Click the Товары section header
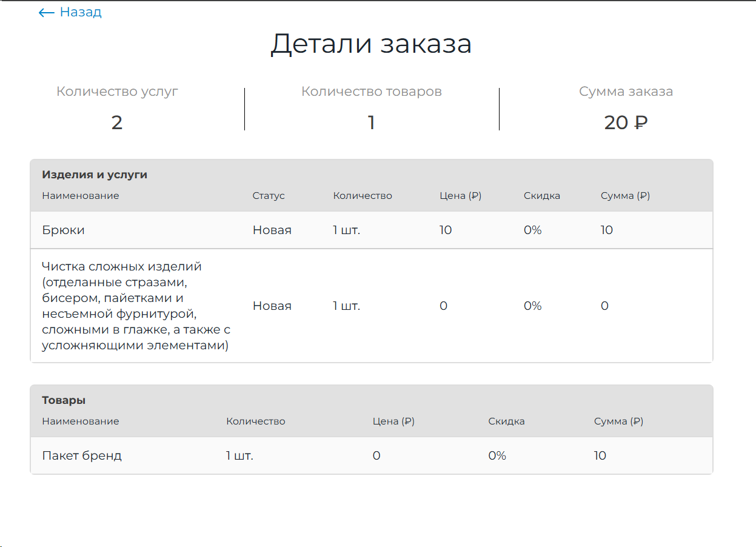 (x=64, y=400)
